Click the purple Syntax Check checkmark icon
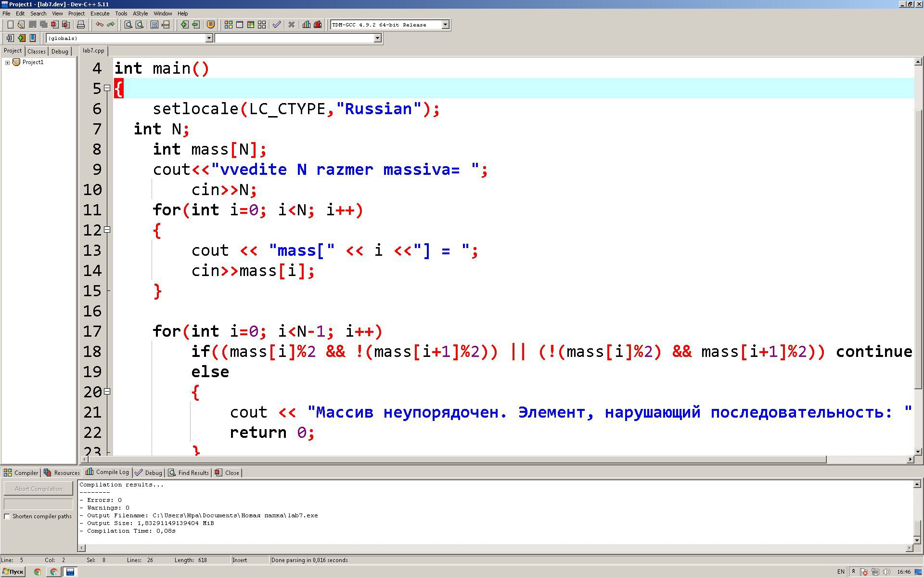The height and width of the screenshot is (578, 924). 277,25
